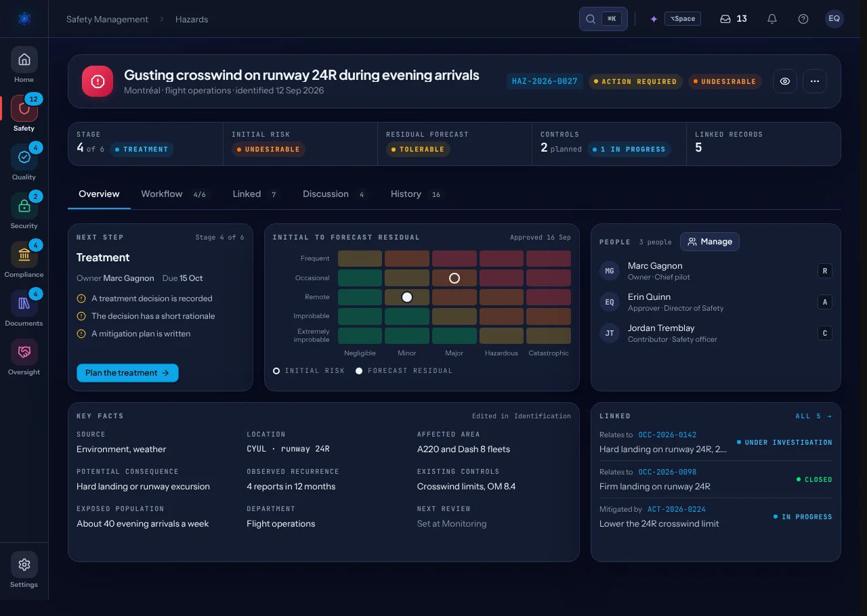
Task: Open the Security module icon
Action: (24, 206)
